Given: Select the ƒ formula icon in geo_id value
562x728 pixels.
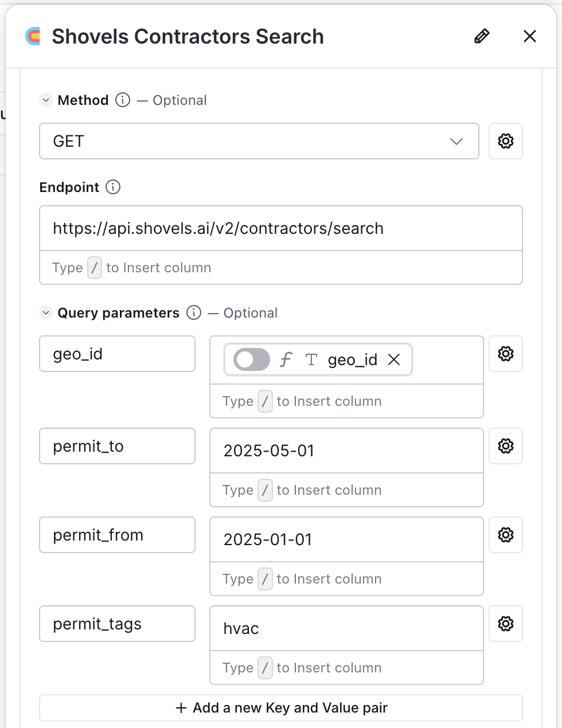Looking at the screenshot, I should (x=286, y=359).
